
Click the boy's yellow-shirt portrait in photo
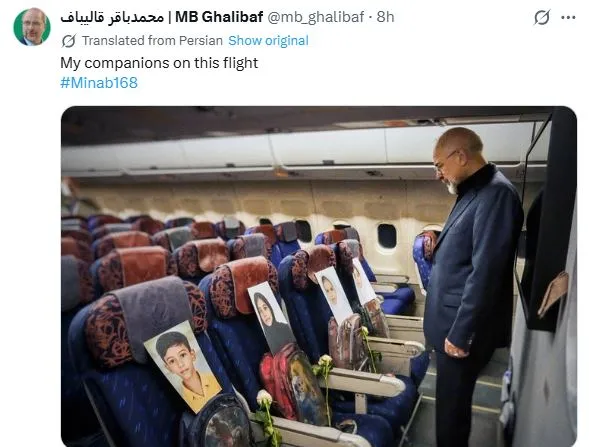[x=182, y=366]
